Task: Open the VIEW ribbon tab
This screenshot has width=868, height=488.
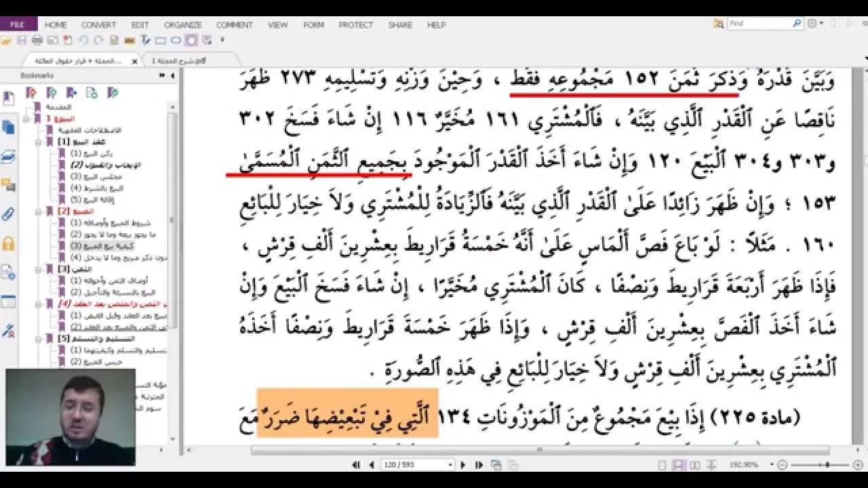Action: pyautogui.click(x=278, y=24)
